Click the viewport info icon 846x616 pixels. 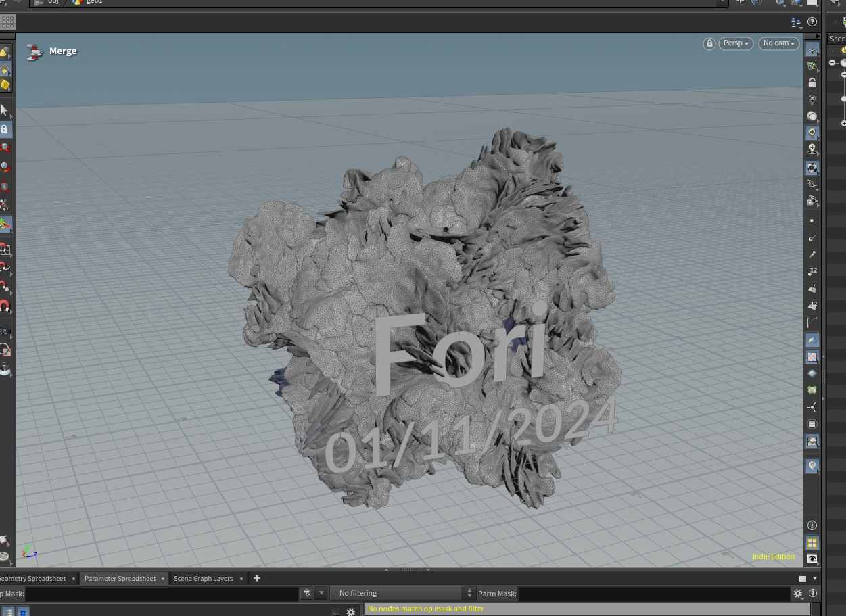coord(812,525)
